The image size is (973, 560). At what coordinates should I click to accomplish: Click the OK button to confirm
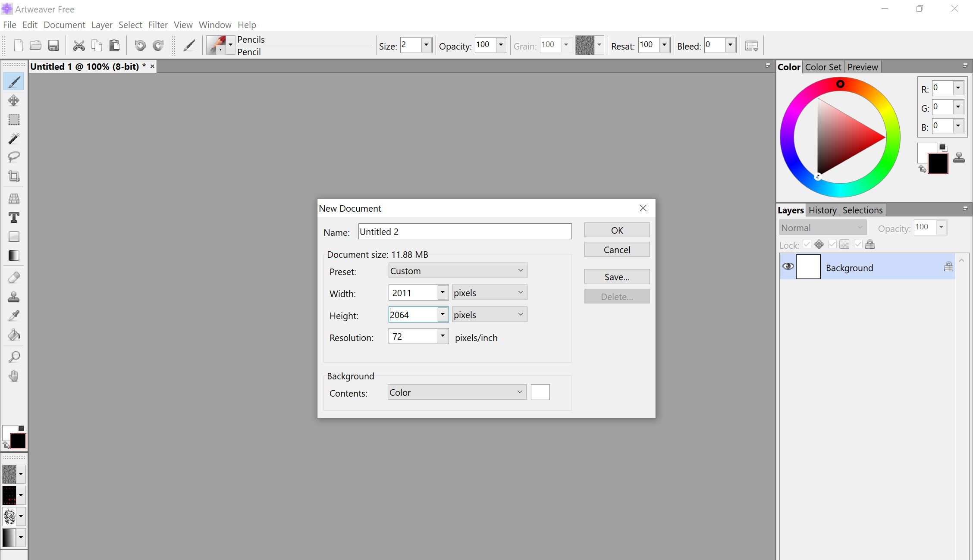[x=616, y=230]
